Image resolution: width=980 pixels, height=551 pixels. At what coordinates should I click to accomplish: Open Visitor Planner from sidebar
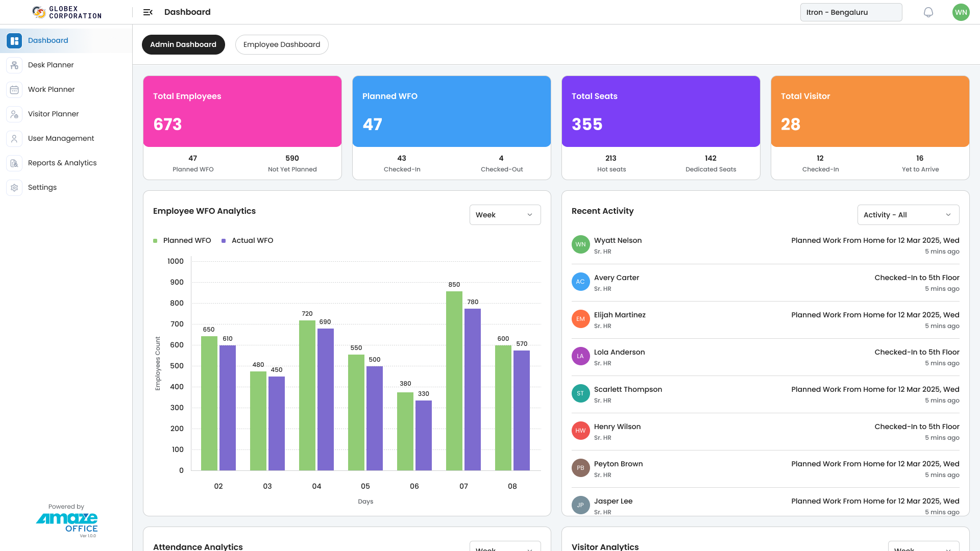(53, 114)
